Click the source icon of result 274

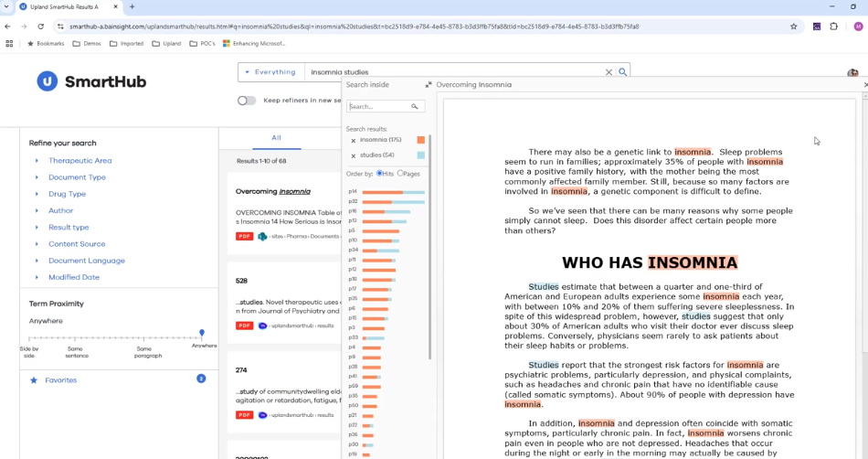point(262,415)
